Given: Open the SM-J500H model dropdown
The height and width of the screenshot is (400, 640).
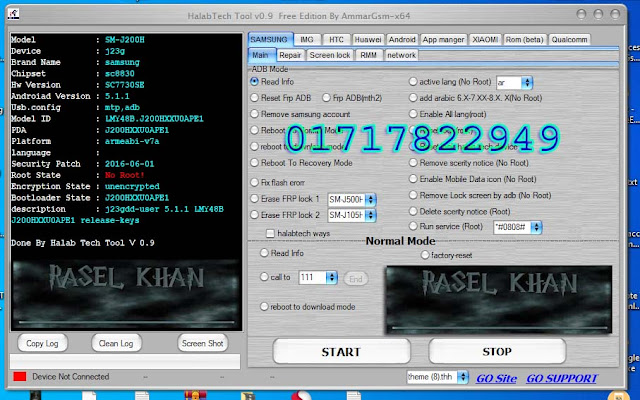Looking at the screenshot, I should 371,200.
